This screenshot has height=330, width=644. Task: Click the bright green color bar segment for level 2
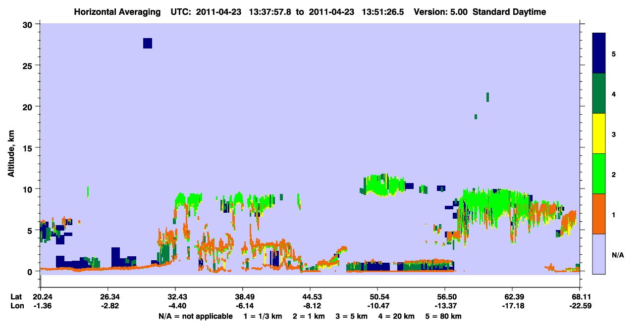(599, 174)
